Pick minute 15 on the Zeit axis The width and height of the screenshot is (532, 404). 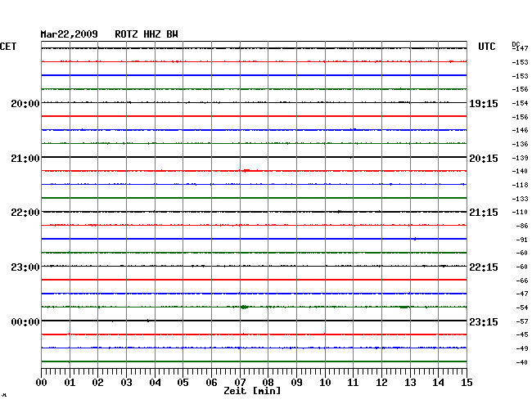(467, 383)
